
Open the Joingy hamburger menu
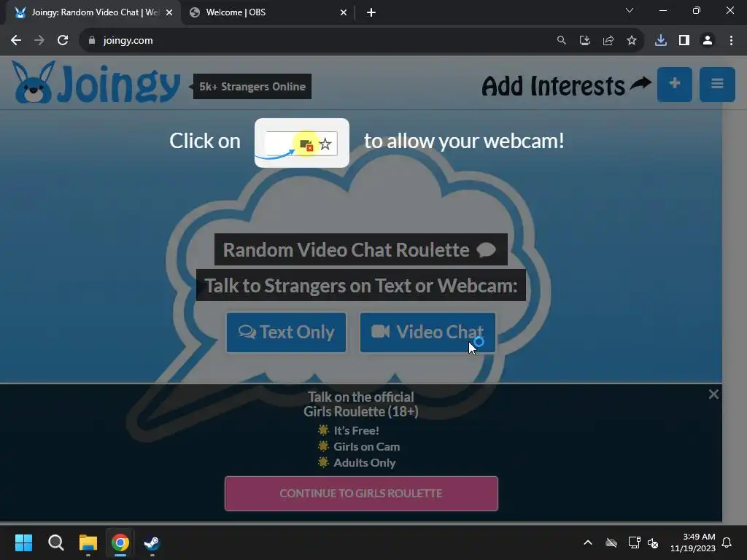717,85
